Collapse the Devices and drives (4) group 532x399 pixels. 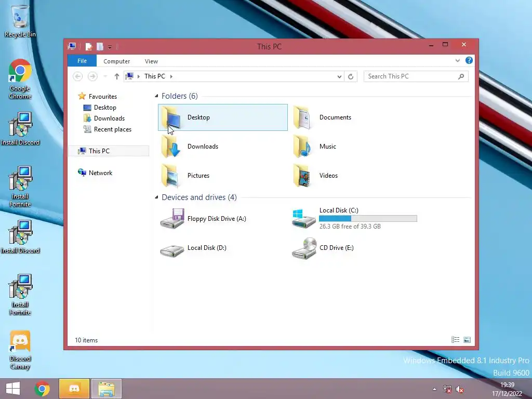[156, 197]
